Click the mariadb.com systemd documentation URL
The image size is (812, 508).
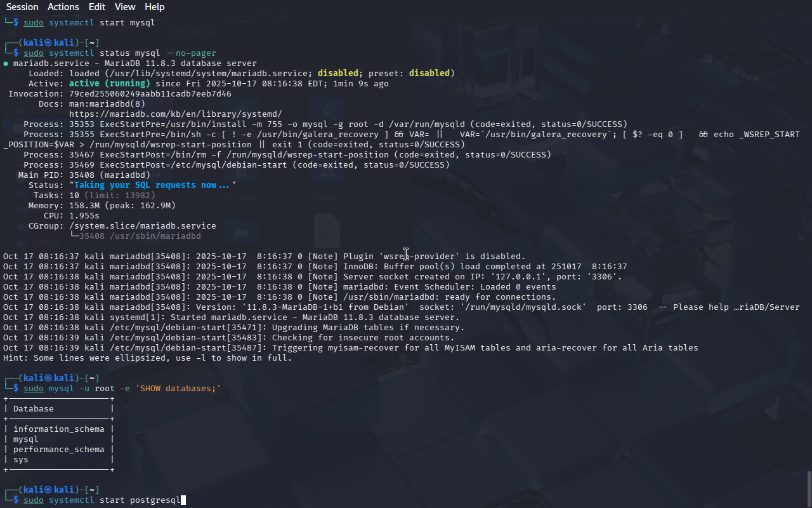click(x=175, y=114)
